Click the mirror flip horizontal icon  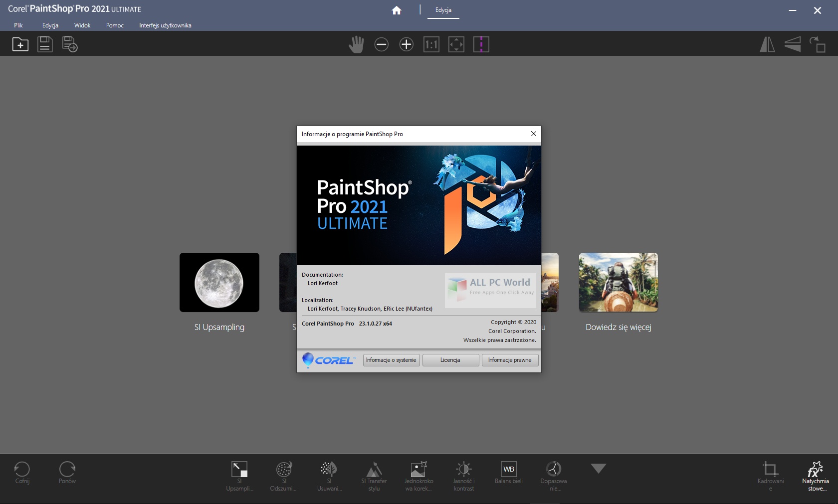[767, 44]
